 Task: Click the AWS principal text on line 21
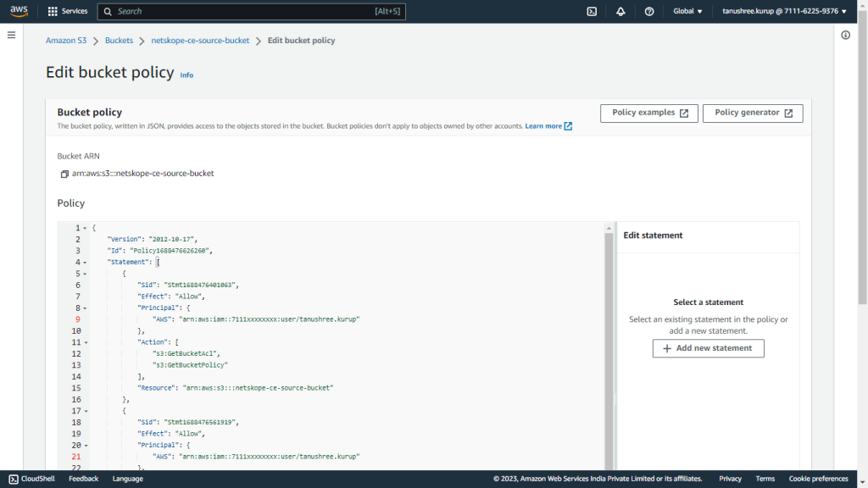point(256,457)
